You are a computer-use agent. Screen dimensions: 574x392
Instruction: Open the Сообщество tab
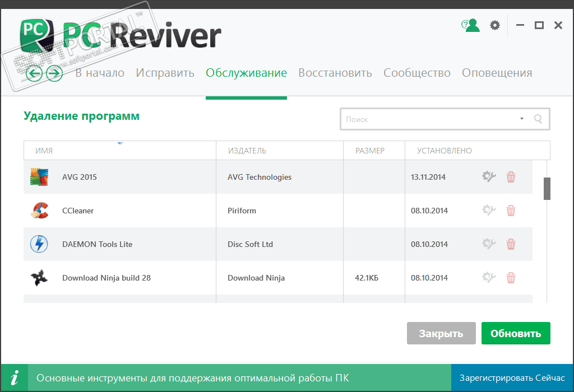[x=417, y=73]
